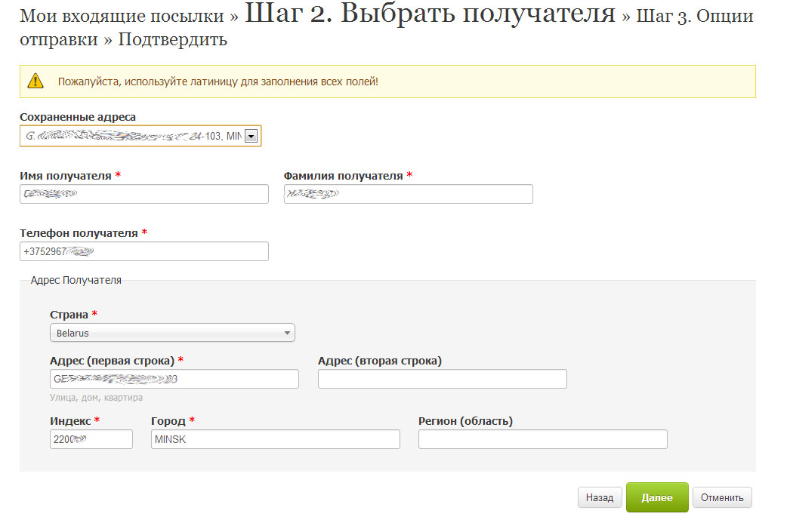Select the Телефон получателя phone field

click(x=143, y=251)
